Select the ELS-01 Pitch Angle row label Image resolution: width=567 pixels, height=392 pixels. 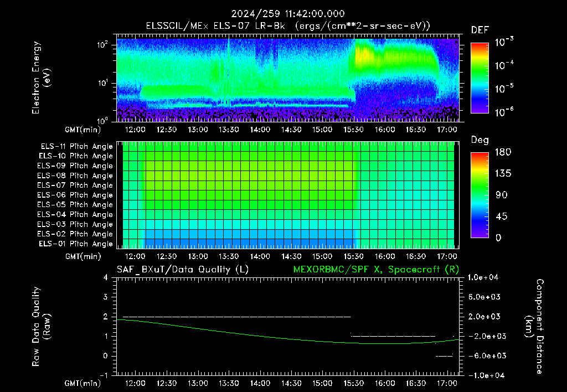[x=75, y=244]
